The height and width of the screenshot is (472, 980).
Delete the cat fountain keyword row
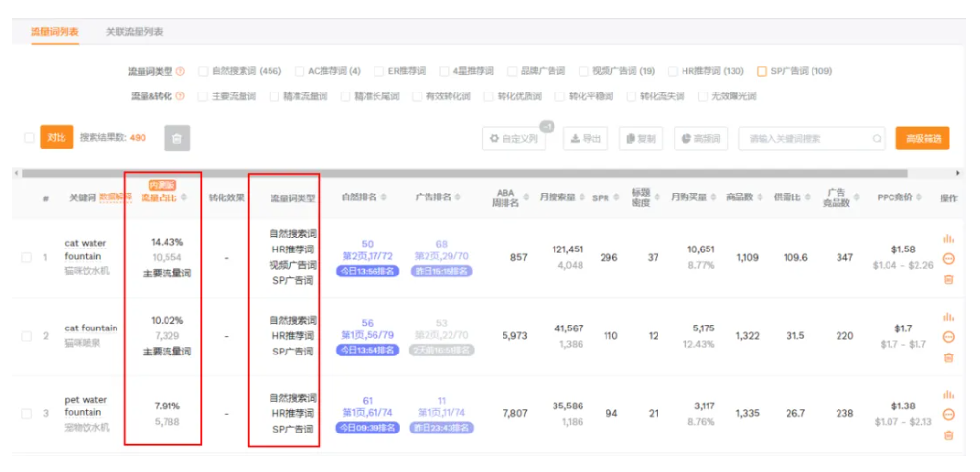point(948,357)
